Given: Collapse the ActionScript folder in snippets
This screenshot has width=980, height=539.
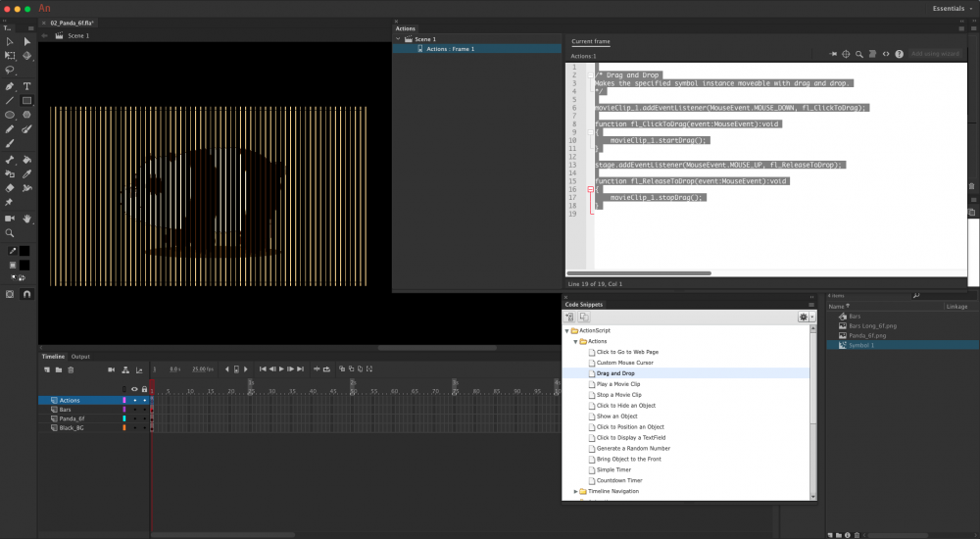Looking at the screenshot, I should (566, 331).
